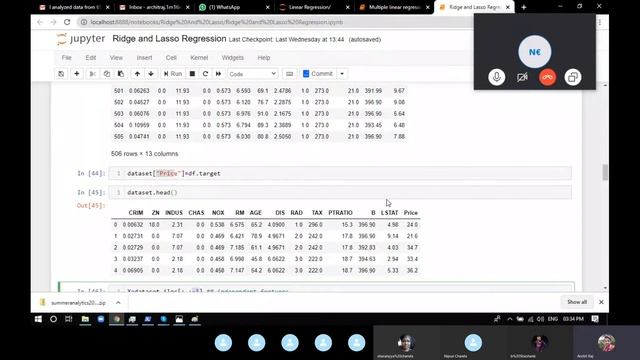
Task: Copy selected cells icon
Action: (x=107, y=74)
